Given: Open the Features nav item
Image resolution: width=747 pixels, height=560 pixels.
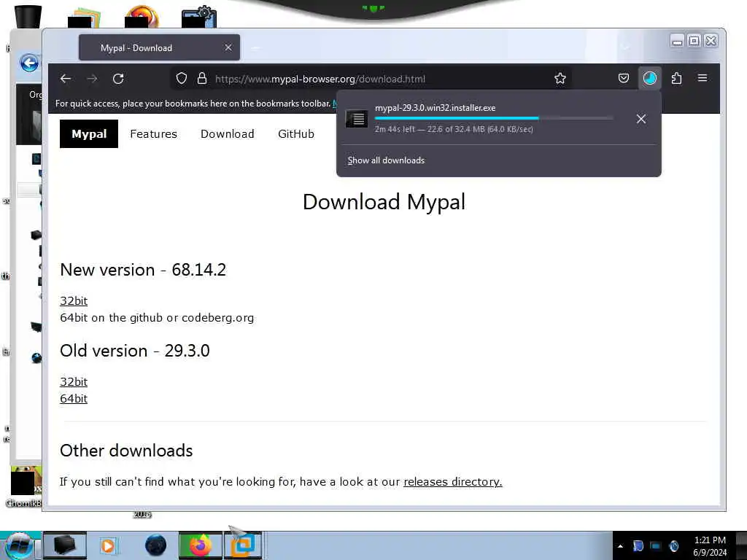Looking at the screenshot, I should [x=153, y=134].
